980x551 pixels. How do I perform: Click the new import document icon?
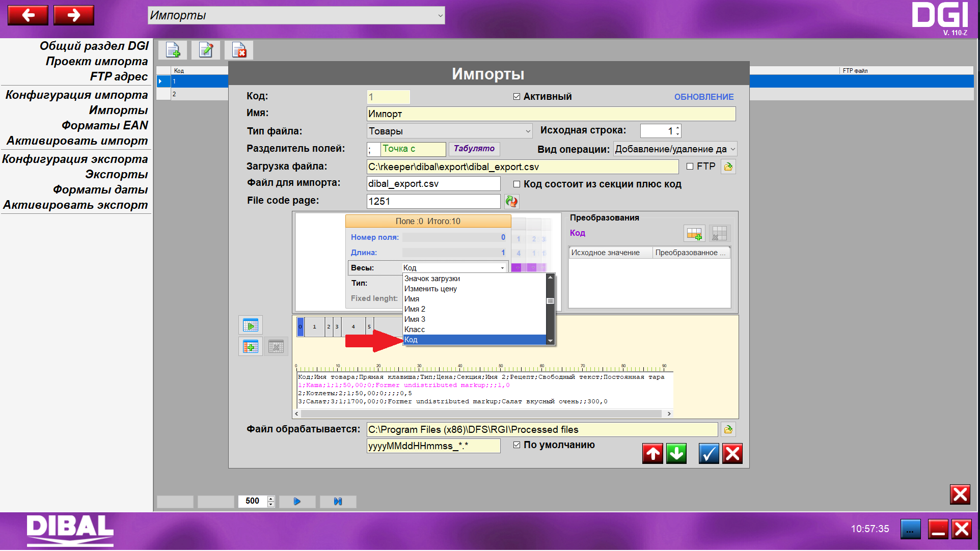(x=173, y=50)
